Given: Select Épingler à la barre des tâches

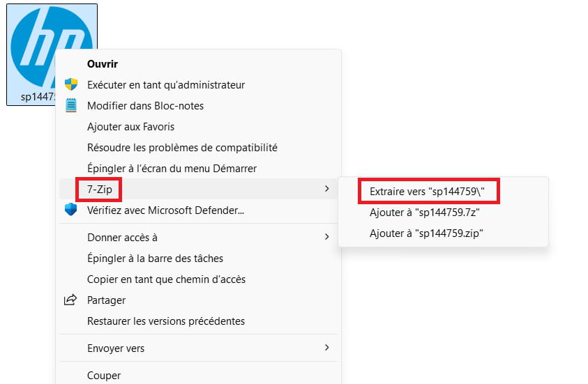Looking at the screenshot, I should [x=155, y=259].
